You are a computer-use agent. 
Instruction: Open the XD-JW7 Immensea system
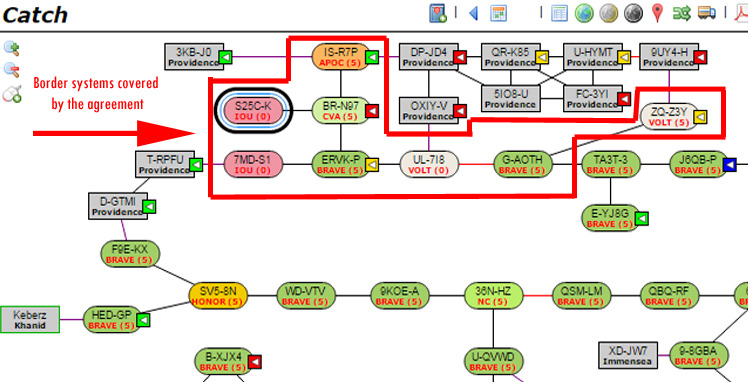628,355
